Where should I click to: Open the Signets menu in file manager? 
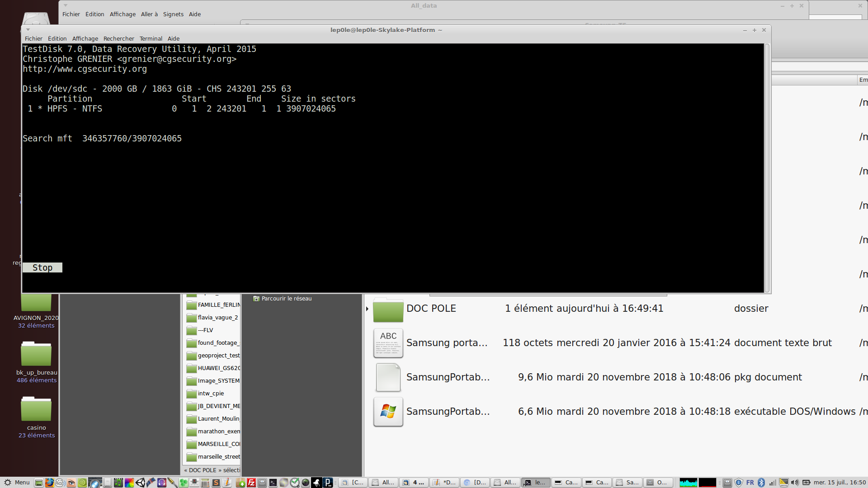(x=173, y=14)
